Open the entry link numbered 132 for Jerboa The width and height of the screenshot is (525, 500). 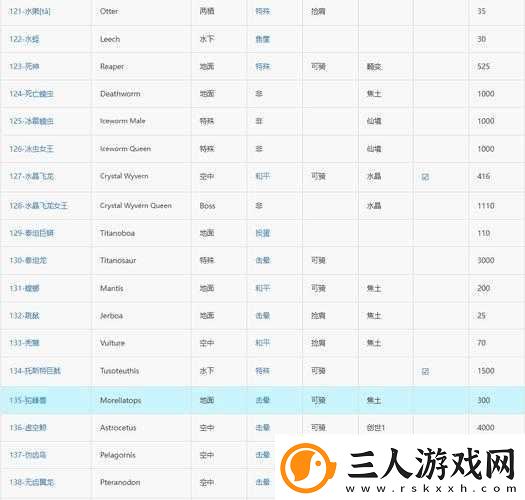pyautogui.click(x=24, y=315)
